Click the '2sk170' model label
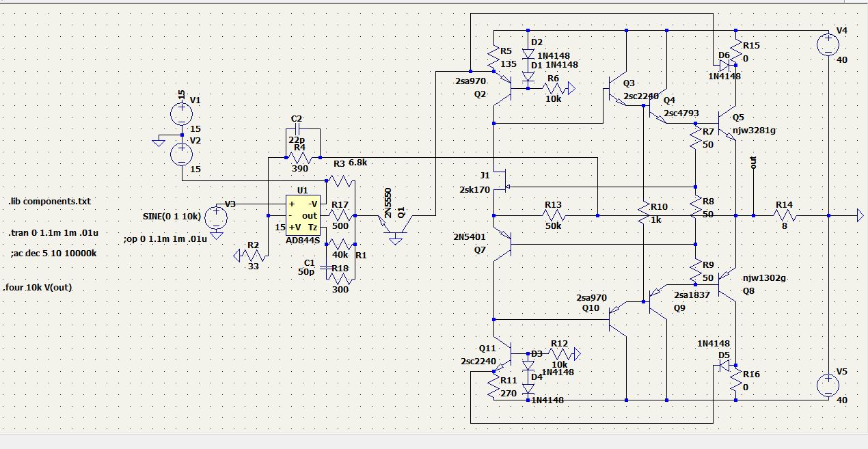The width and height of the screenshot is (868, 449). coord(476,189)
